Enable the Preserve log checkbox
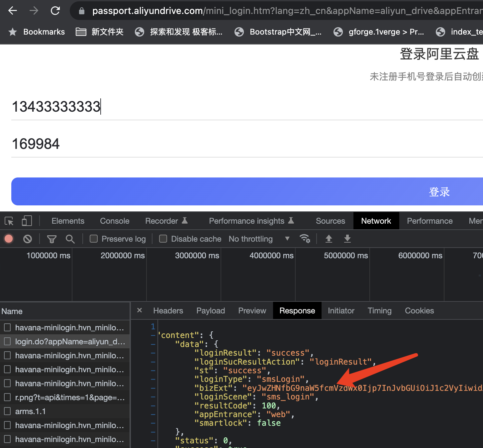 pos(93,239)
